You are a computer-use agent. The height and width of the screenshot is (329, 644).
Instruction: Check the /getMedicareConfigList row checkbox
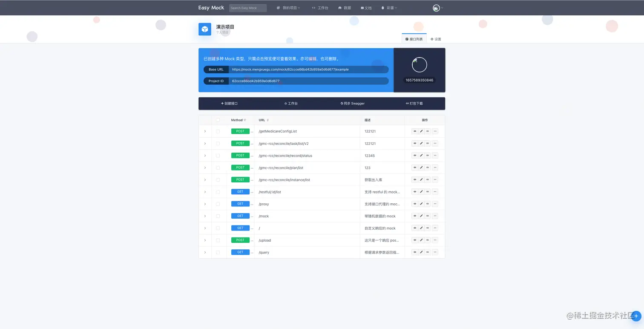[218, 131]
